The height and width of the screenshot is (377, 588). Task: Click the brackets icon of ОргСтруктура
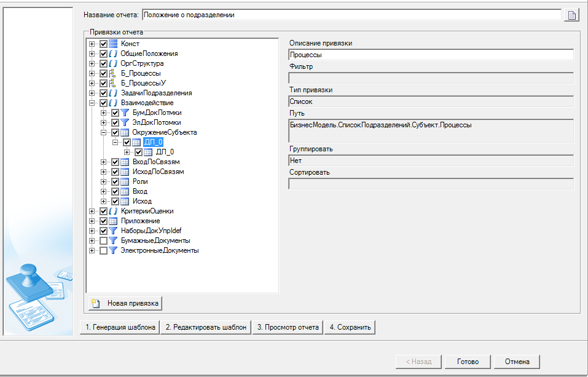click(x=113, y=63)
